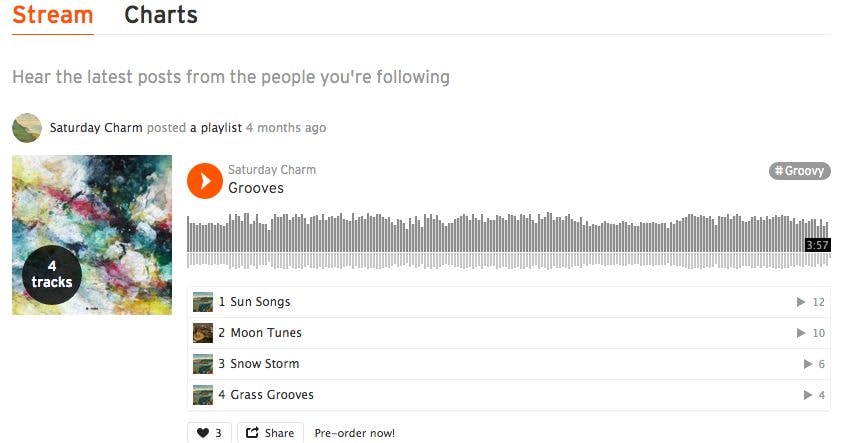The image size is (846, 443).
Task: Select track 3 Snow Storm
Action: point(265,364)
